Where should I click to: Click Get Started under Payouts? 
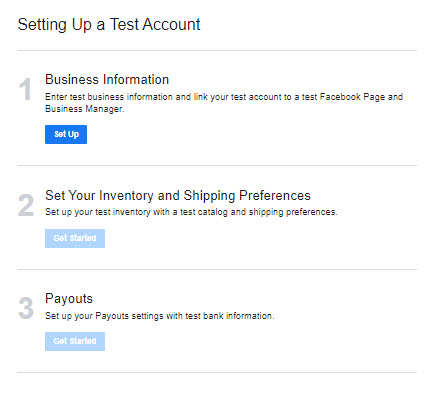75,341
